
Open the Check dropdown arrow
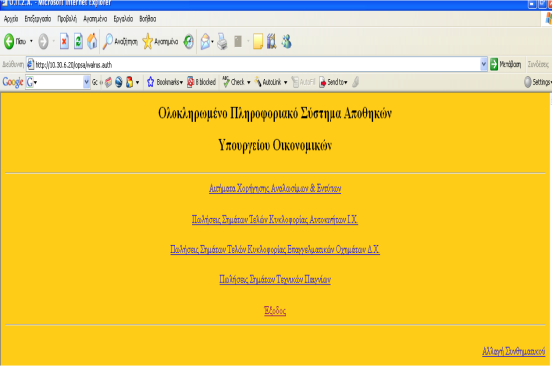tap(249, 82)
